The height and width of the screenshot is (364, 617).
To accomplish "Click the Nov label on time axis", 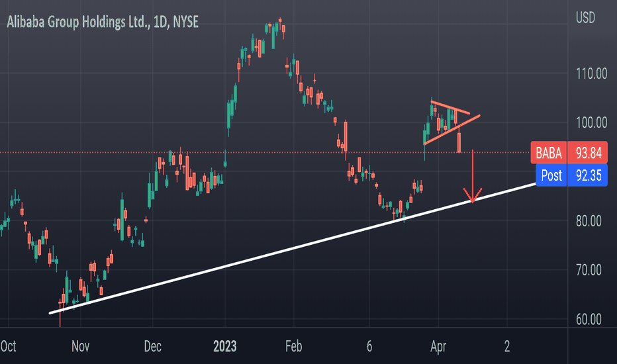I will (x=80, y=346).
